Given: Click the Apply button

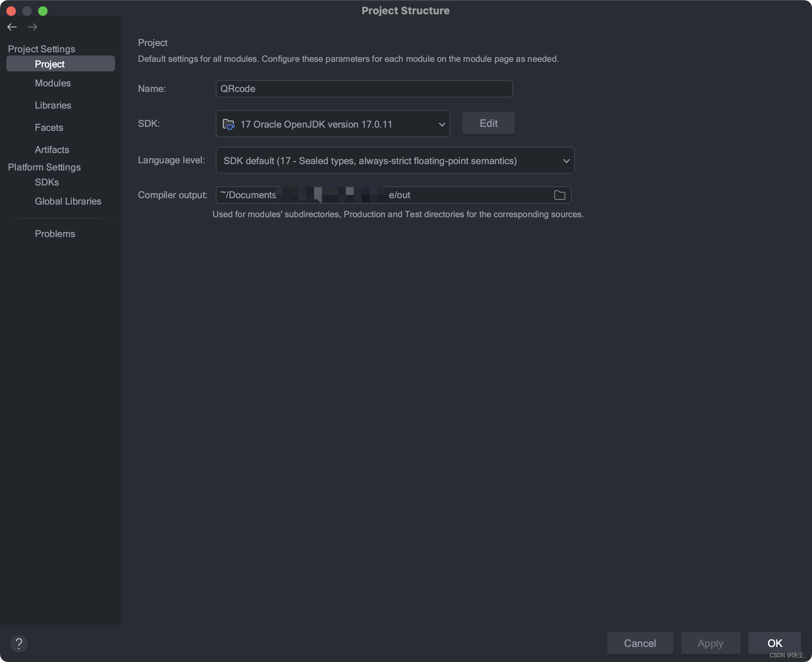Looking at the screenshot, I should tap(710, 643).
